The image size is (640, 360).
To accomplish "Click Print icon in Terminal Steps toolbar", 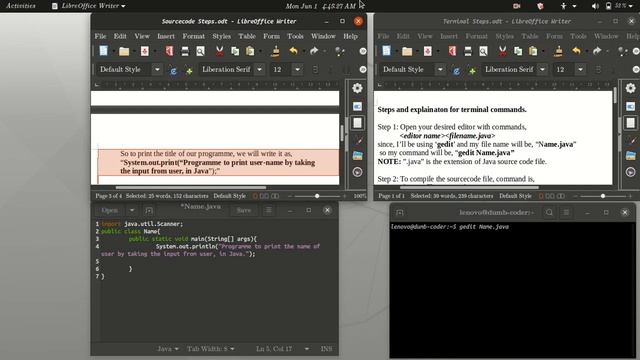I will tap(468, 51).
